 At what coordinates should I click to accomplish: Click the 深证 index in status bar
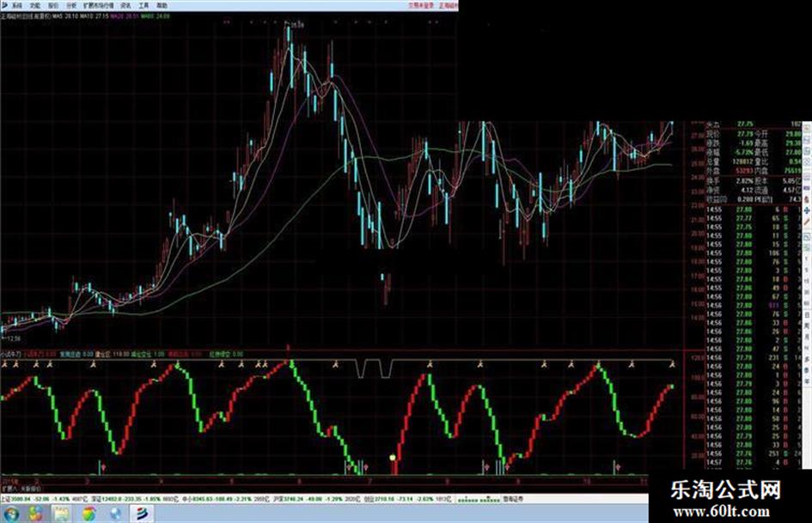(x=134, y=499)
